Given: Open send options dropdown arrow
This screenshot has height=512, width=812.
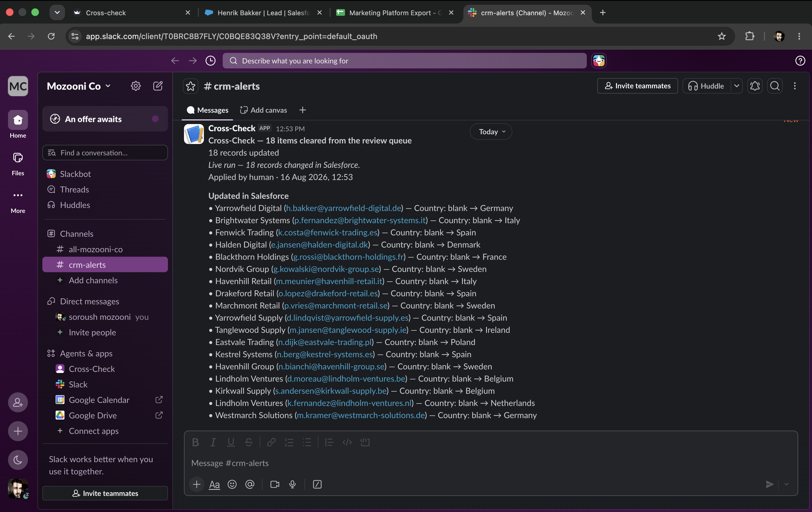Looking at the screenshot, I should coord(786,484).
